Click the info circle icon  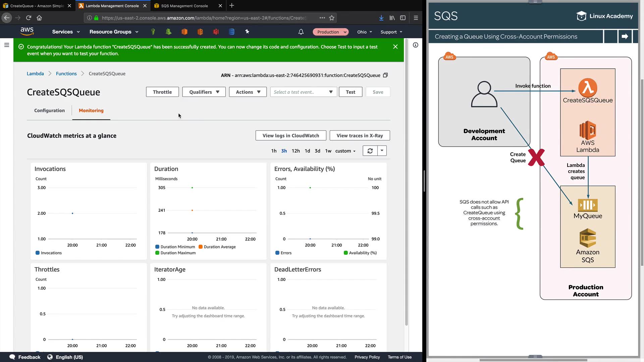(x=416, y=45)
